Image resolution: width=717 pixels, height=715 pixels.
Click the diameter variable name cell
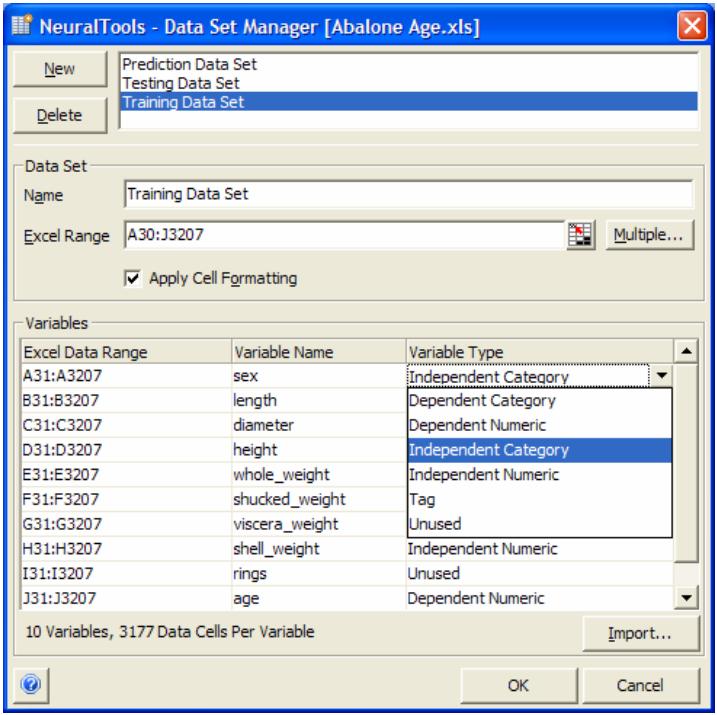point(319,426)
